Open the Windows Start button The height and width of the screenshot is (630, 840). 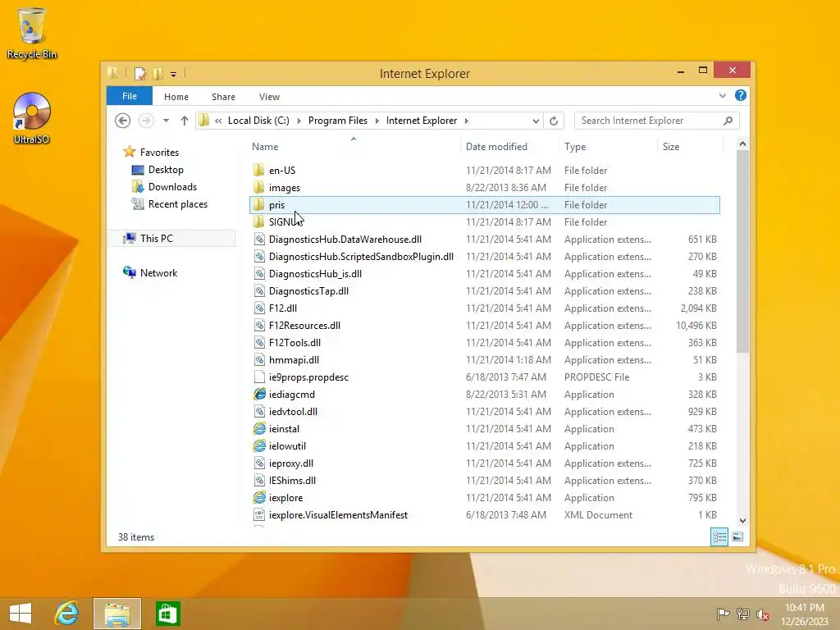(x=21, y=614)
